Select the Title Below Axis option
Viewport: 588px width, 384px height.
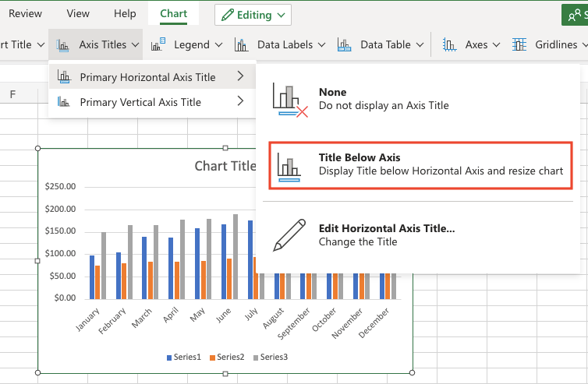421,165
